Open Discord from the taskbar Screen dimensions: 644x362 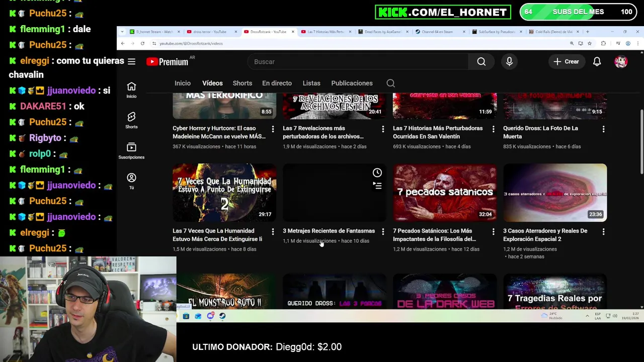tap(210, 316)
